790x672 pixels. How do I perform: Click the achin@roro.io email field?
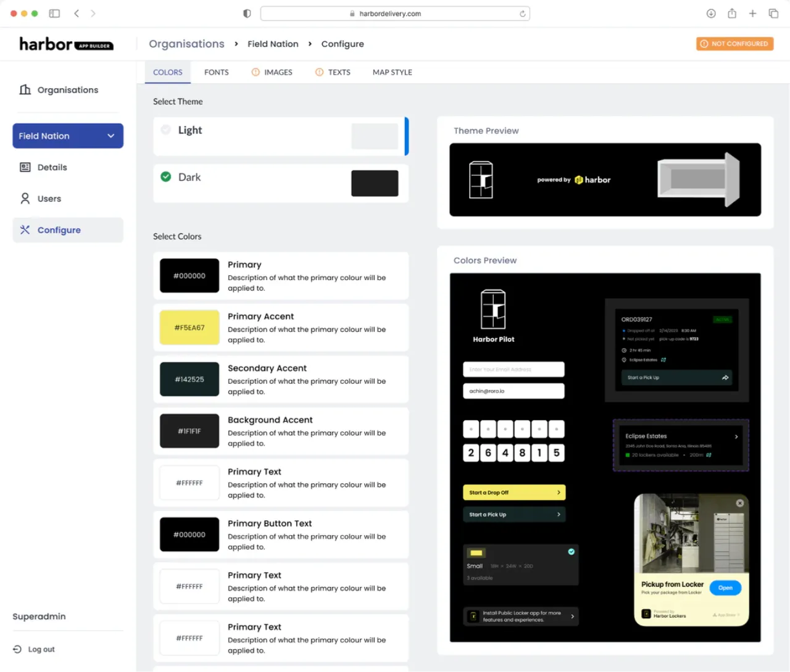(x=513, y=391)
